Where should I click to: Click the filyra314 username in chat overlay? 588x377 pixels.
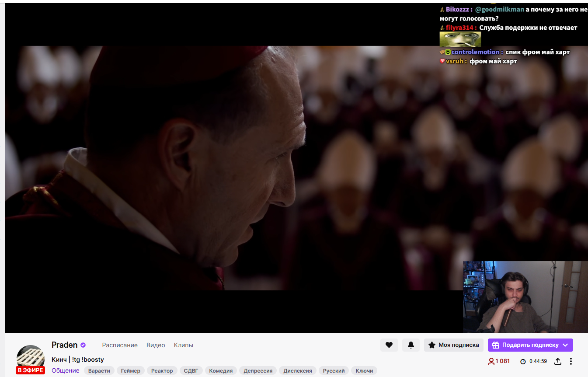pos(459,28)
